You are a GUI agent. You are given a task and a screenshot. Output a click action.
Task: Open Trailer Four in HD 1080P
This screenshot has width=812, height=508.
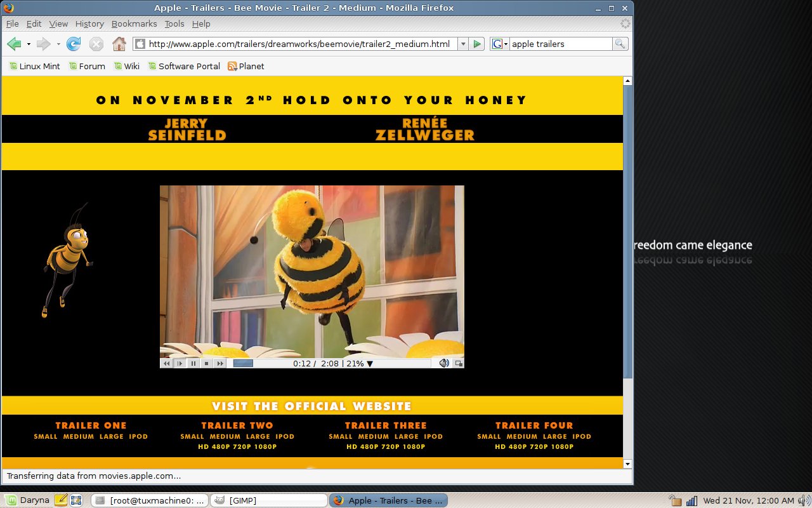(x=563, y=447)
